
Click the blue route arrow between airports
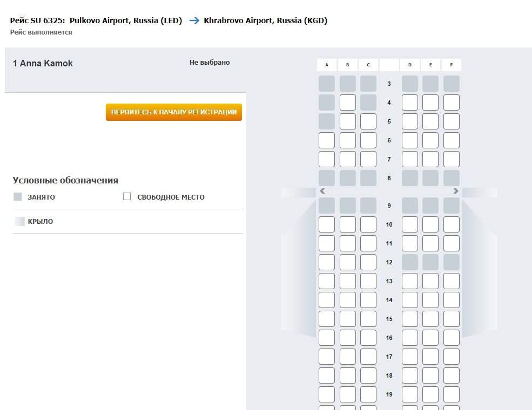[x=194, y=20]
